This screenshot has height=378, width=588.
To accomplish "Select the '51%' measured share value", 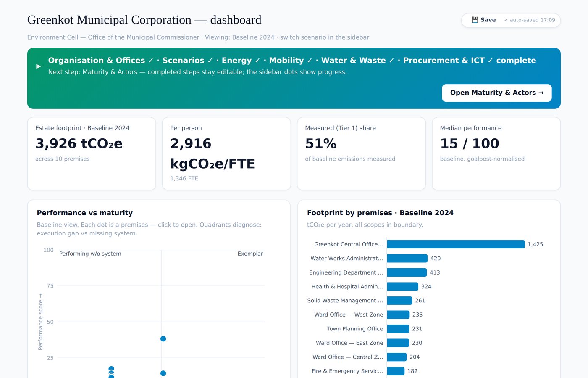I will (x=321, y=143).
